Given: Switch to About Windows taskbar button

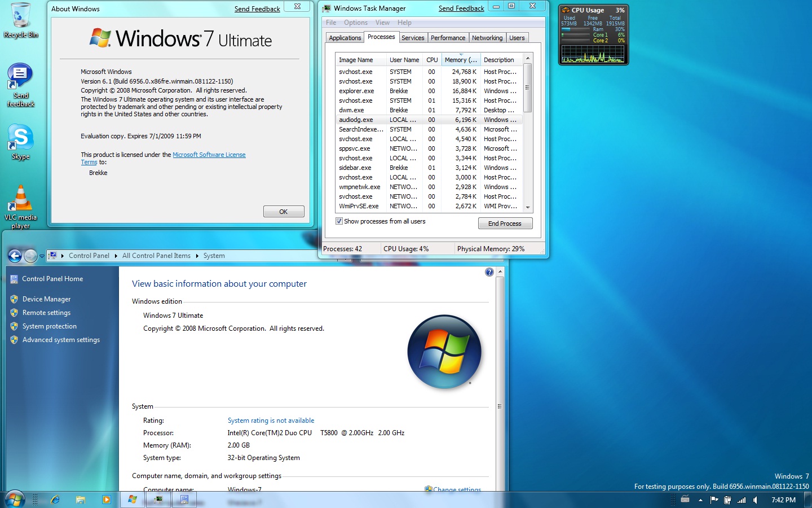Looking at the screenshot, I should [133, 500].
